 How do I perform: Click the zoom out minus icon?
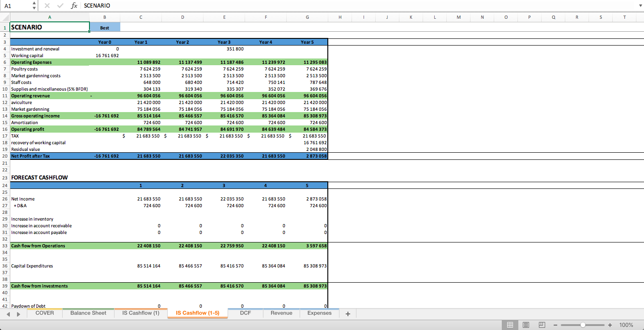556,325
